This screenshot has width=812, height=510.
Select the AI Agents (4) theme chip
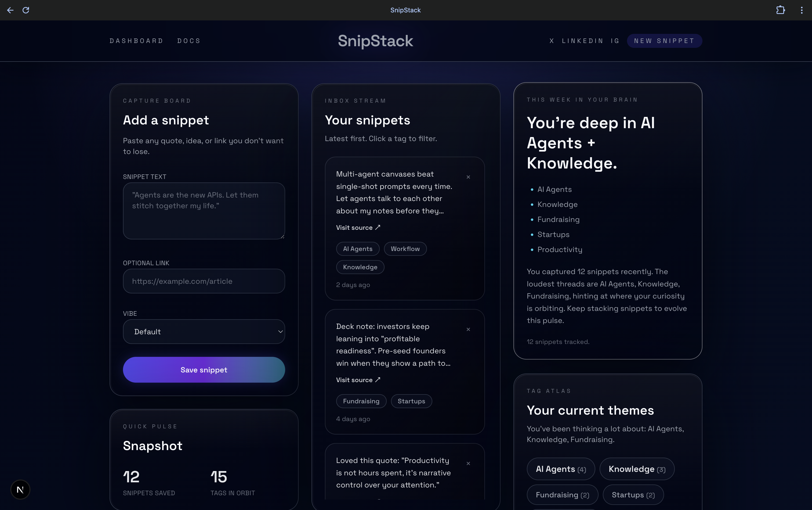click(x=561, y=469)
